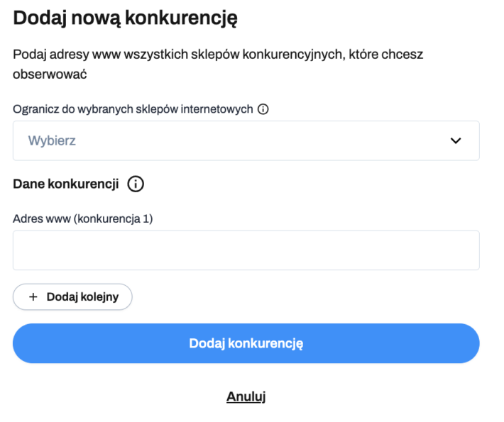Click the "Dodaj nową konkurencję" heading
The width and height of the screenshot is (504, 422).
[x=125, y=19]
